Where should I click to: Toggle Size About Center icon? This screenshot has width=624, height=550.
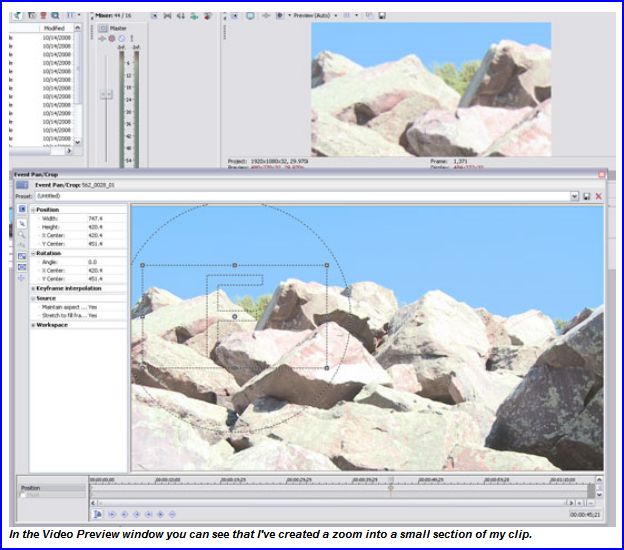[22, 267]
